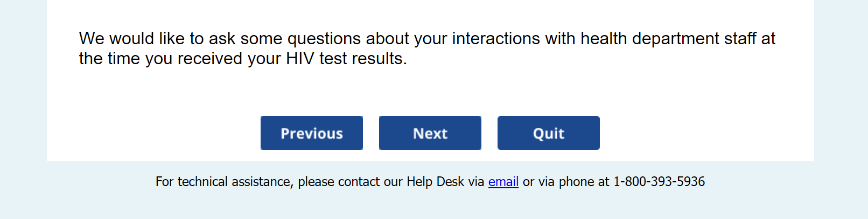Click the phone number 1-800-393-5936
Screen dimensions: 868x219
[659, 182]
